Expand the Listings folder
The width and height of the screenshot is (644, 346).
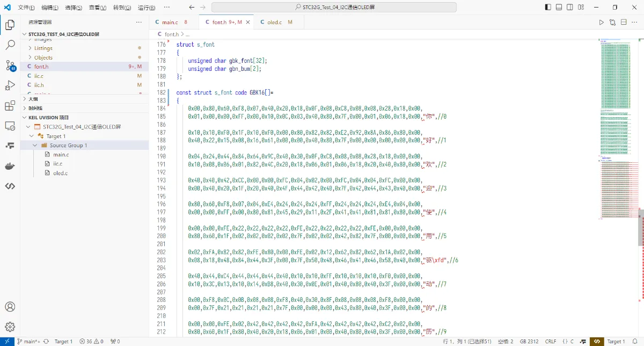point(43,48)
